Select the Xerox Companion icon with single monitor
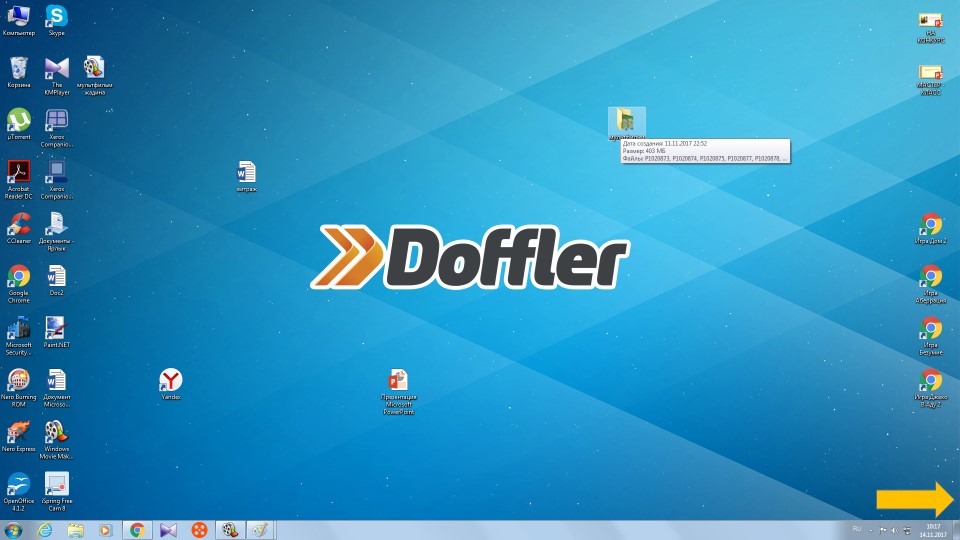This screenshot has height=540, width=960. 56,179
